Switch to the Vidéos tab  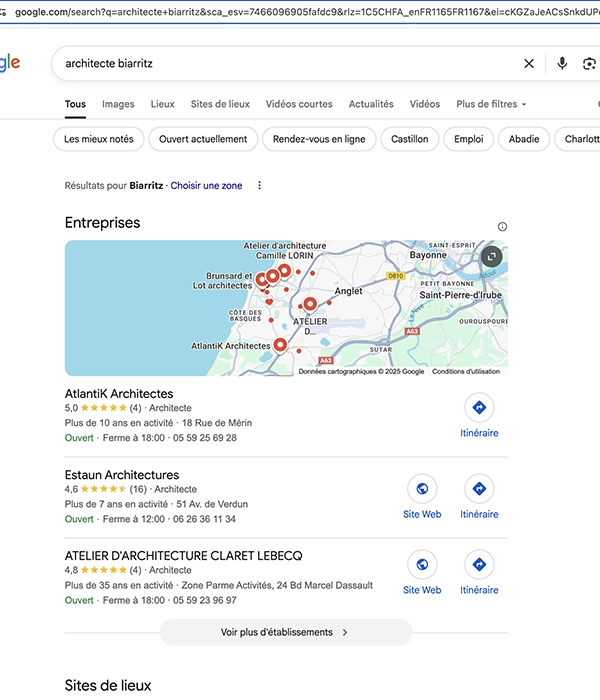[425, 104]
